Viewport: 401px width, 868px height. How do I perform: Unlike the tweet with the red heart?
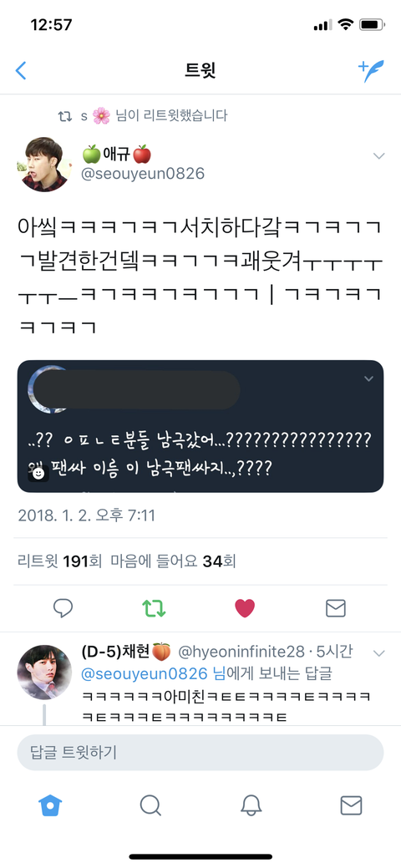coord(245,608)
